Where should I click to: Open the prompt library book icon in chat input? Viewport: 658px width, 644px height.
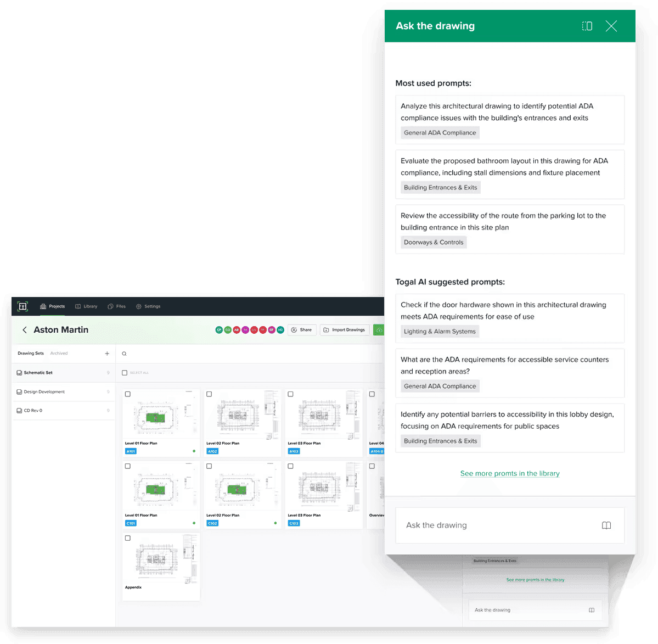606,525
